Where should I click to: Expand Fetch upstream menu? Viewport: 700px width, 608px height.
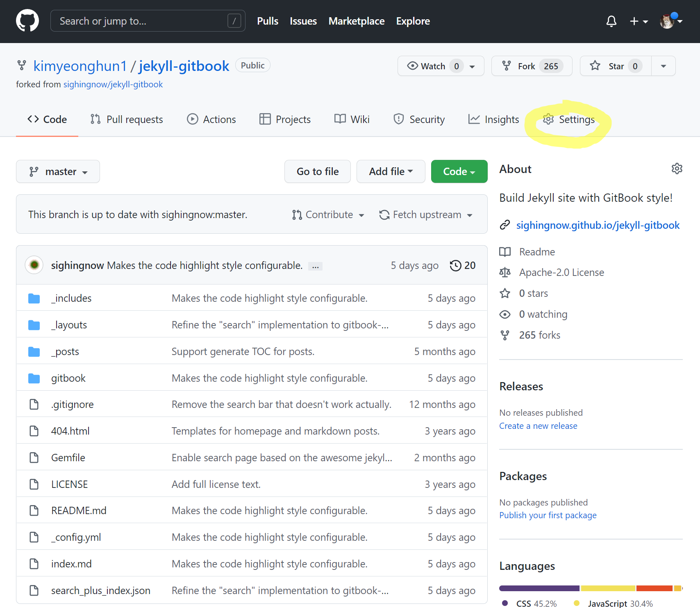(426, 215)
